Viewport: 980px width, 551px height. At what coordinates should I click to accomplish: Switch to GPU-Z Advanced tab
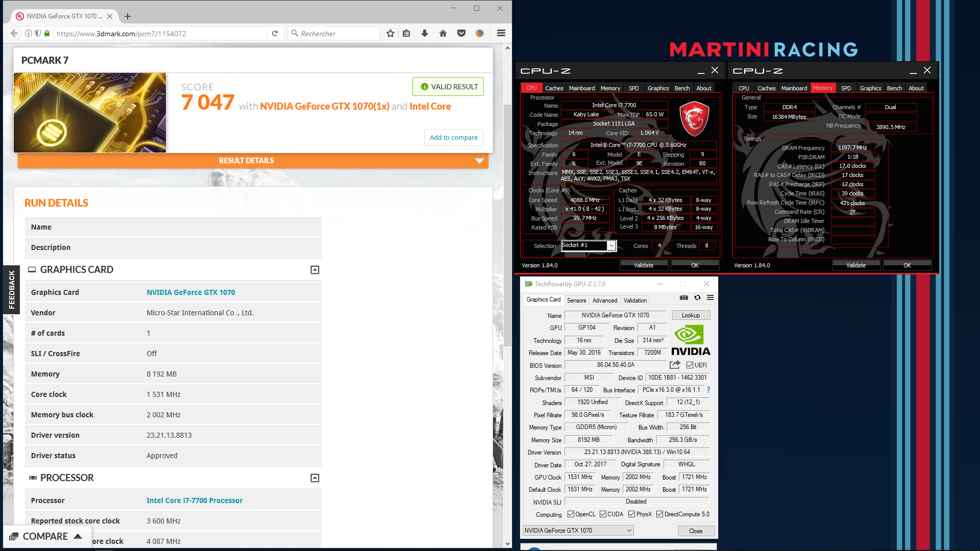[x=605, y=300]
